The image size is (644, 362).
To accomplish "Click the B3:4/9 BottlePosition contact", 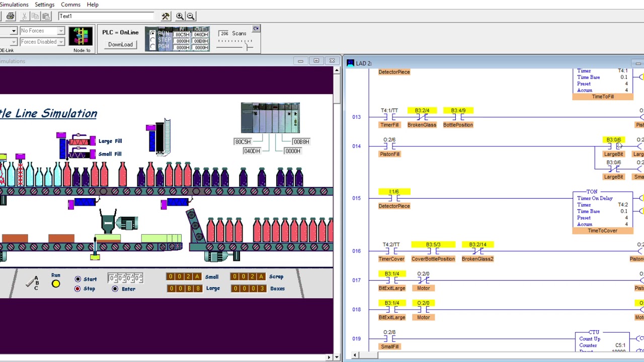I will [x=458, y=117].
